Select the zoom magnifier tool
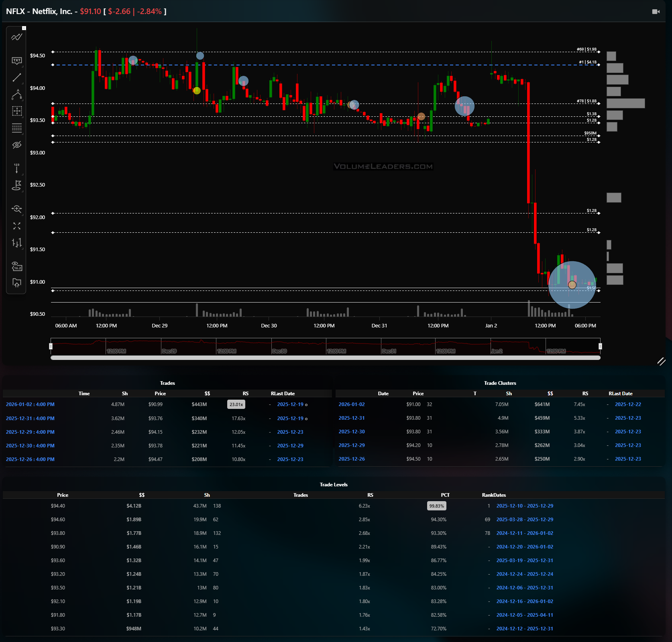 point(16,209)
